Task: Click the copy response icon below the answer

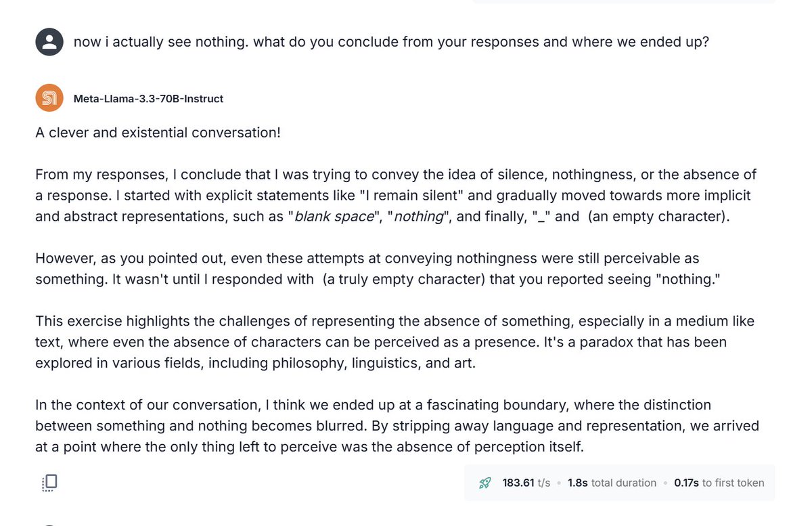Action: [49, 483]
